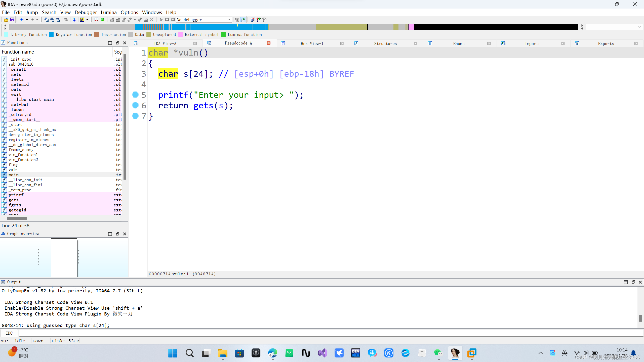Click the Functions panel undock button
Image resolution: width=644 pixels, height=362 pixels.
coord(117,43)
